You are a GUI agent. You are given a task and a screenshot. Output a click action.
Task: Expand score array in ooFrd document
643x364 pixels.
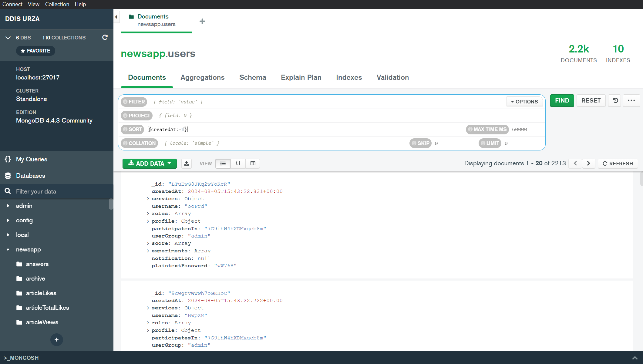point(148,243)
